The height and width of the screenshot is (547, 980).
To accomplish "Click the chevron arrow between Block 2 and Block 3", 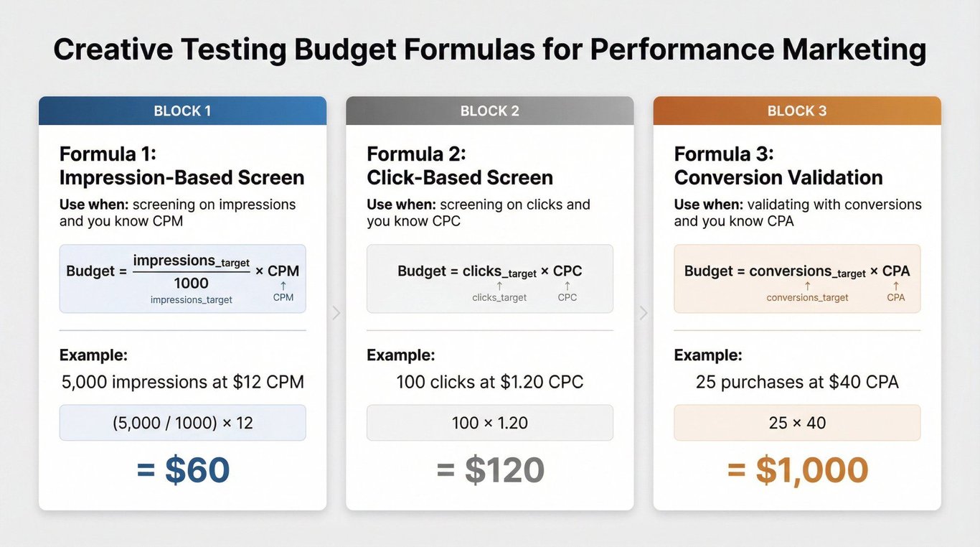I will [x=644, y=313].
